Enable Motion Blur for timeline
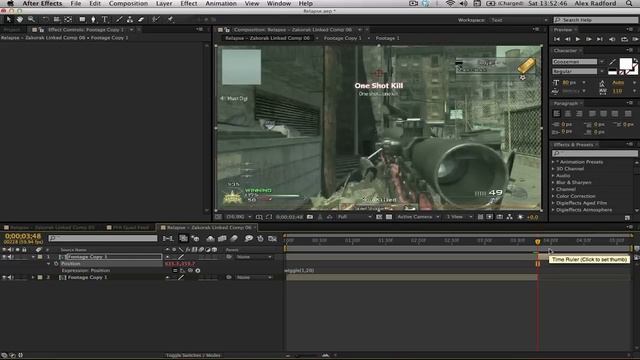The width and height of the screenshot is (640, 360). pos(234,238)
